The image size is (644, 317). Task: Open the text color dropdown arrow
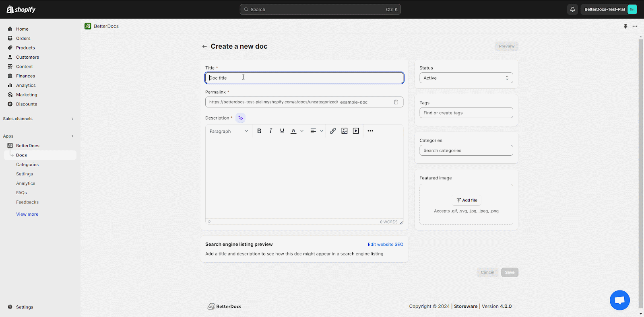302,131
